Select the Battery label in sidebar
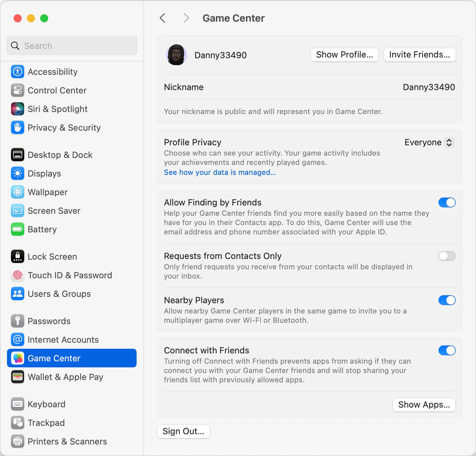The width and height of the screenshot is (476, 456). [x=42, y=229]
